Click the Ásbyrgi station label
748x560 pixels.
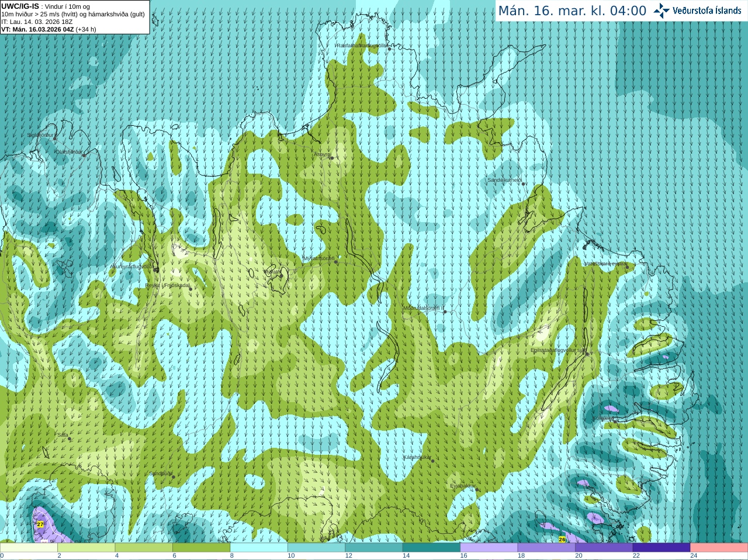coord(322,155)
